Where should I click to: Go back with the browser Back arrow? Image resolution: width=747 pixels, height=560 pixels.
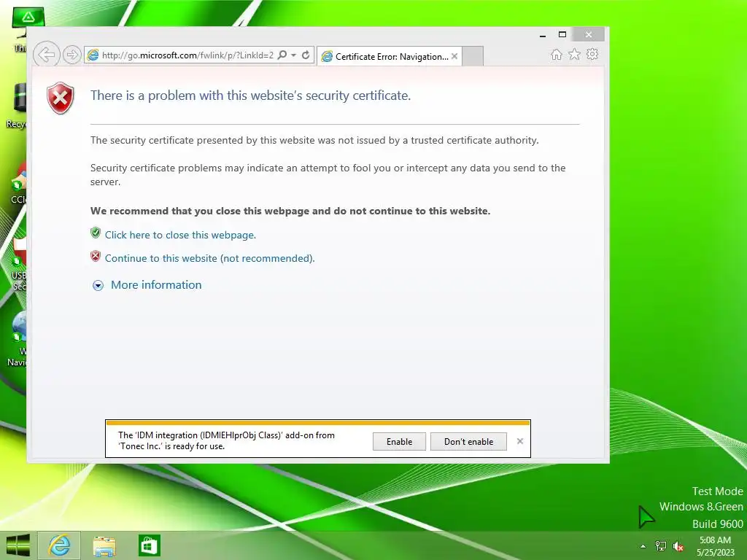pos(46,55)
